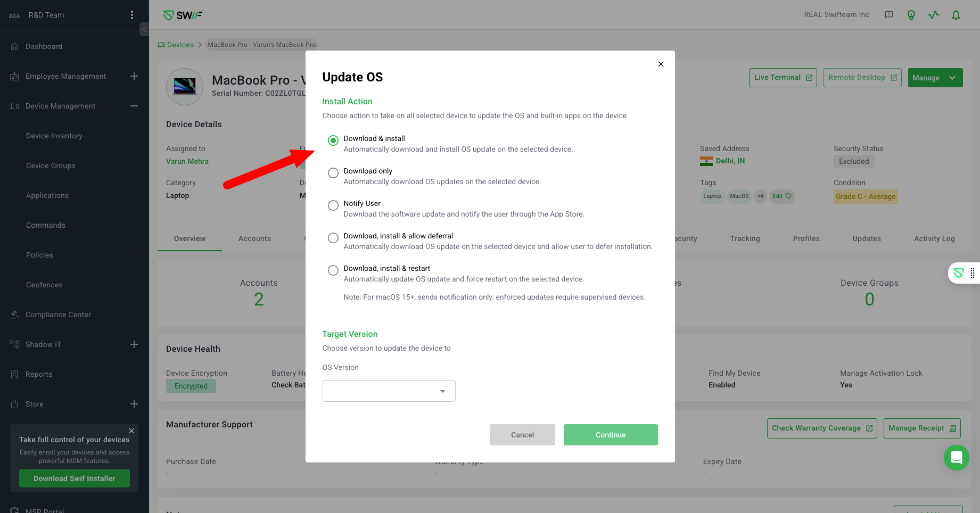Open the OS Version dropdown

[389, 391]
